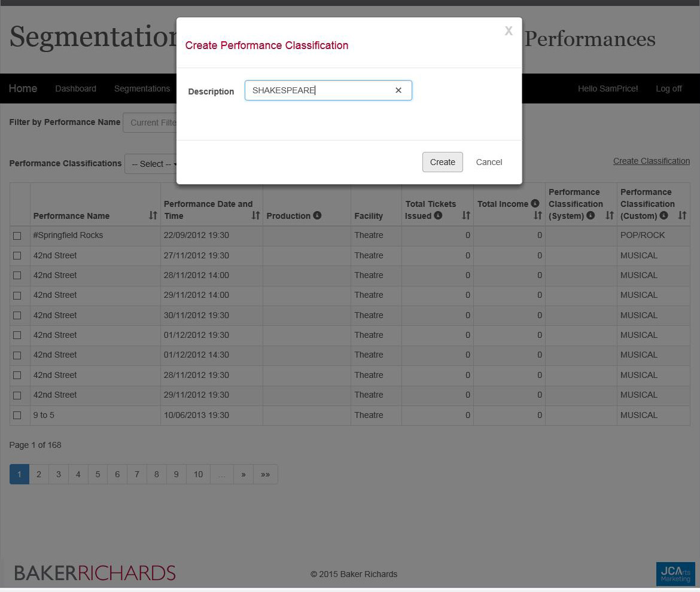Click into the Description text field
The height and width of the screenshot is (592, 700).
click(320, 90)
